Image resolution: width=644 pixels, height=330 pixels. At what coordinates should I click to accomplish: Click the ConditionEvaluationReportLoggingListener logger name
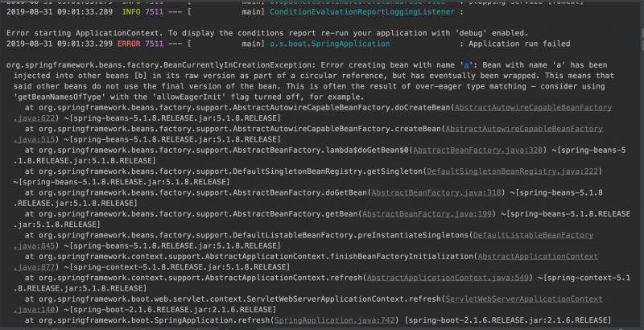[x=362, y=12]
